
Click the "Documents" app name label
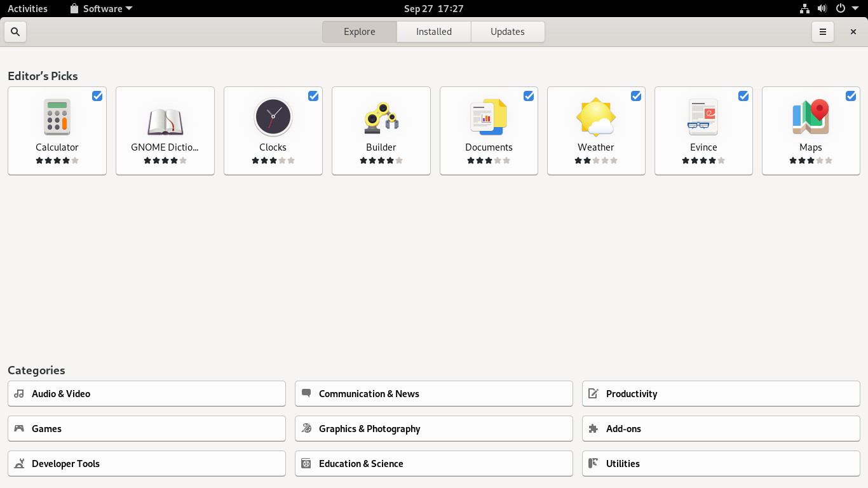pyautogui.click(x=489, y=147)
